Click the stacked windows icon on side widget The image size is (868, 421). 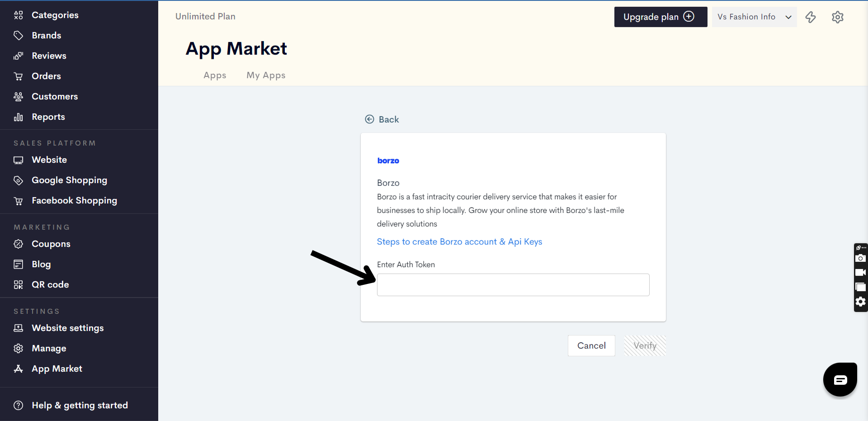point(860,287)
